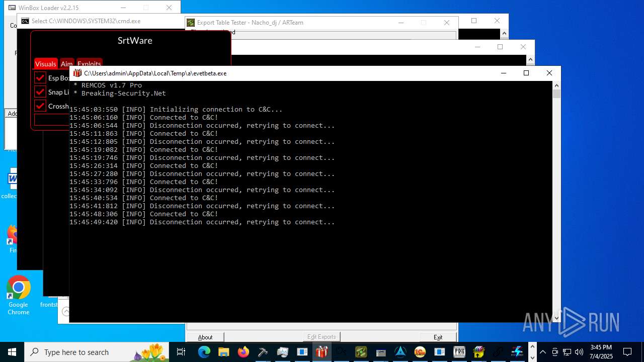Toggle the Esp Box checkbox in SrtWare
Screen dimensions: 644x362
click(x=40, y=78)
